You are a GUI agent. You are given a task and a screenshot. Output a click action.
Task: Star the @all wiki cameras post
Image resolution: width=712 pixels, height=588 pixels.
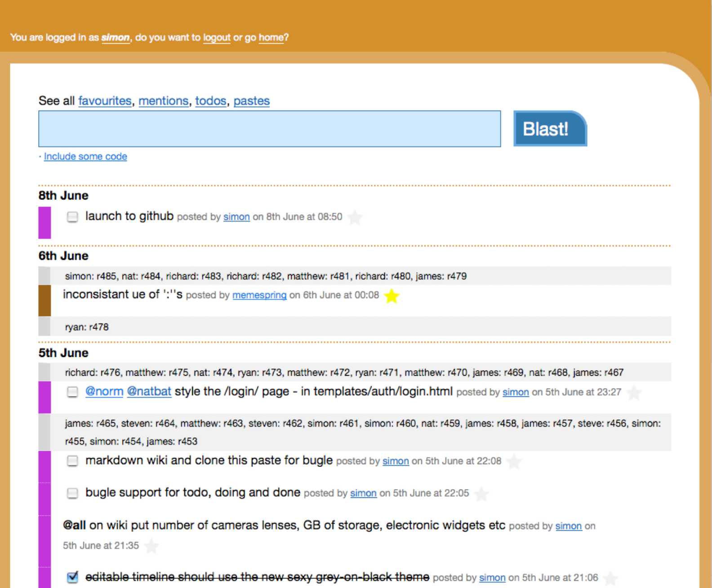[152, 546]
